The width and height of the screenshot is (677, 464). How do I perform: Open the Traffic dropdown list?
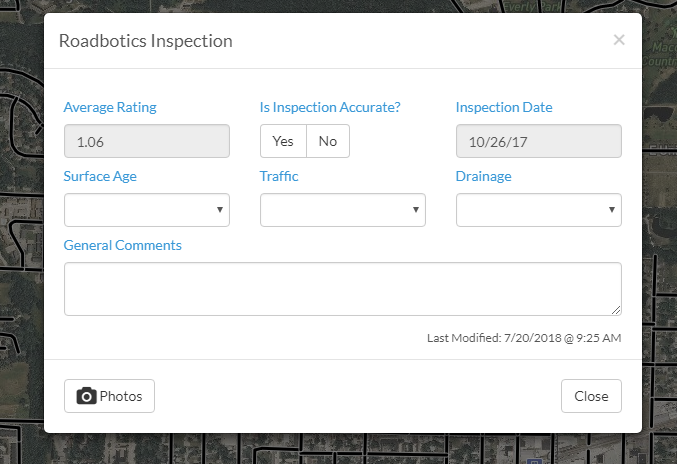[x=343, y=210]
